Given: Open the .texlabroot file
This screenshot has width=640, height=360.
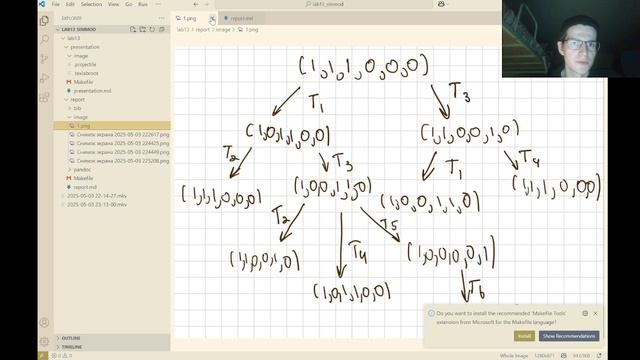Looking at the screenshot, I should tap(112, 73).
